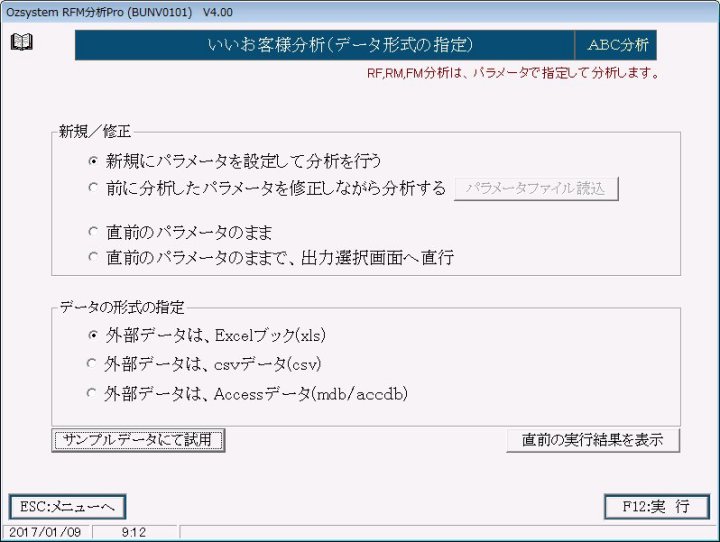
Task: Click the time 9:12 in status bar
Action: [134, 532]
